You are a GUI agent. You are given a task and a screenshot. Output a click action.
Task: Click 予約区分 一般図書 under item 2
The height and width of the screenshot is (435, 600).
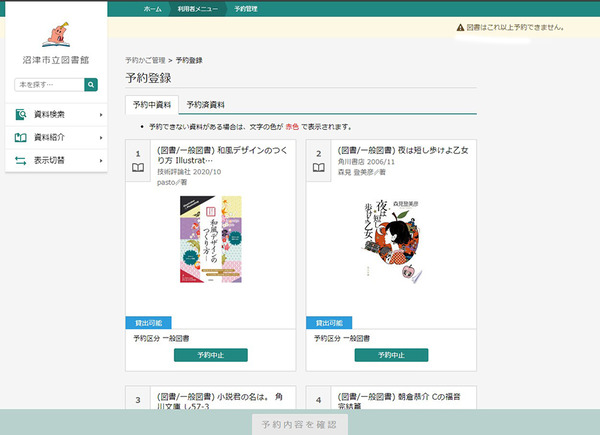342,338
